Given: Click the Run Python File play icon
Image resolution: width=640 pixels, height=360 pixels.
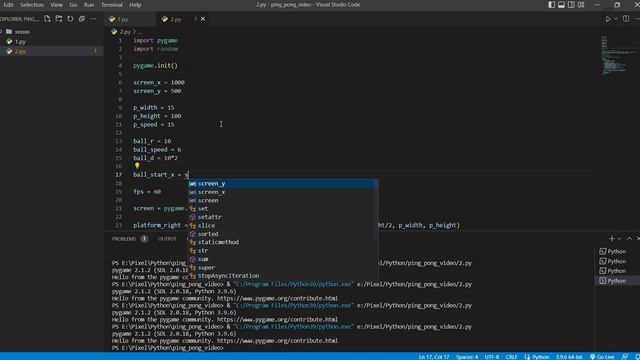Looking at the screenshot, I should pyautogui.click(x=608, y=19).
